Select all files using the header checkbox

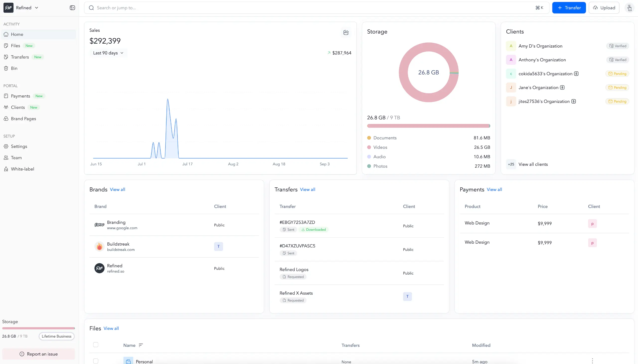[96, 345]
